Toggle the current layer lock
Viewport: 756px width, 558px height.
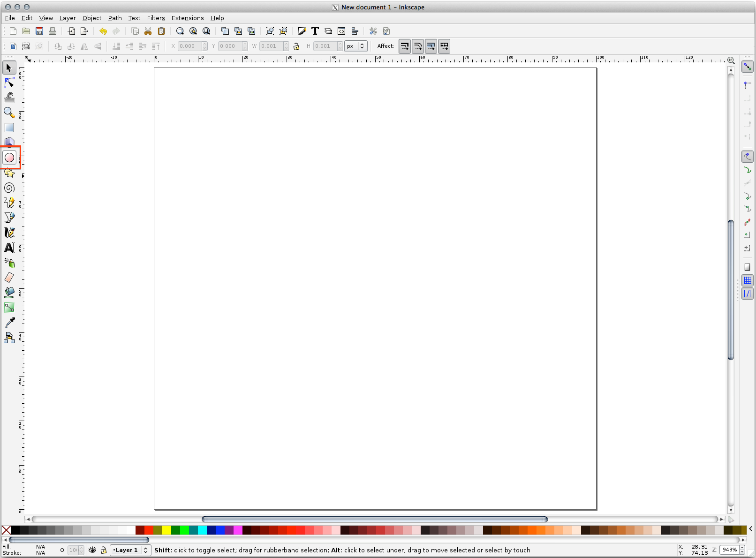click(x=104, y=550)
